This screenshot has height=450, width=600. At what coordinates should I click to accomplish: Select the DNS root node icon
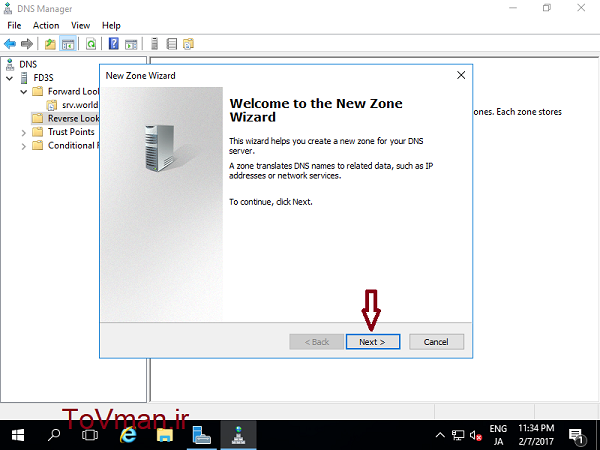click(10, 64)
